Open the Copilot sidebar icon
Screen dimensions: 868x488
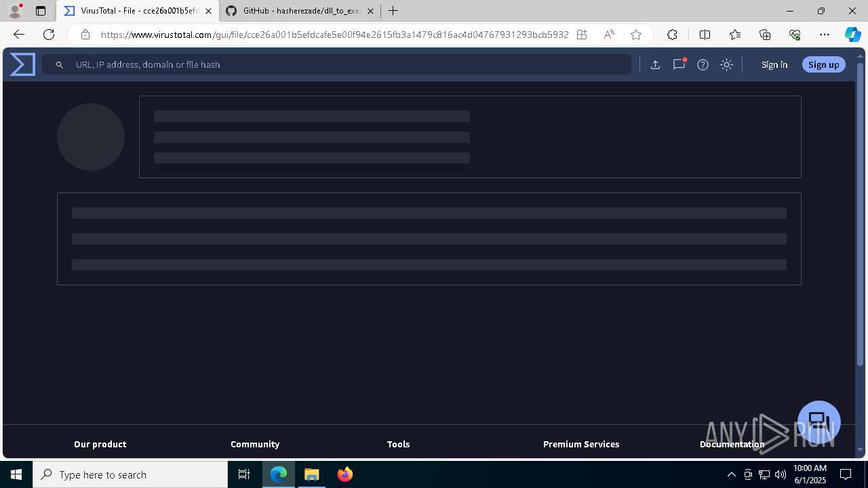[x=852, y=35]
